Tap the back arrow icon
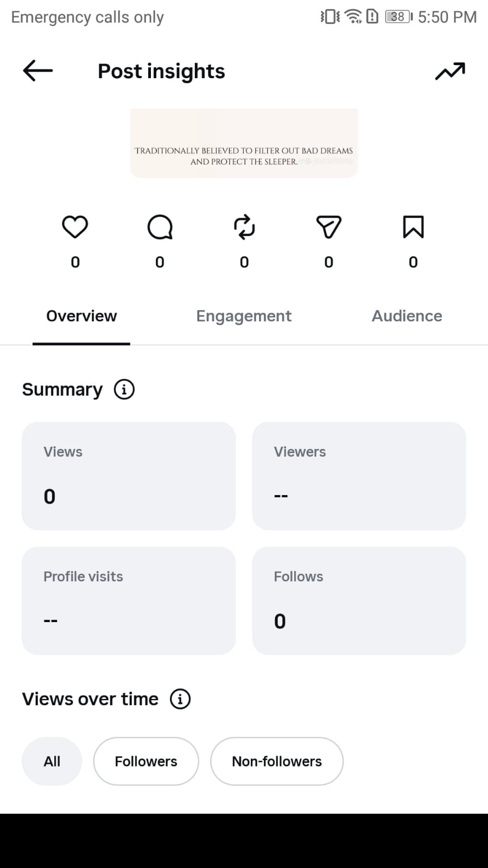 click(37, 71)
